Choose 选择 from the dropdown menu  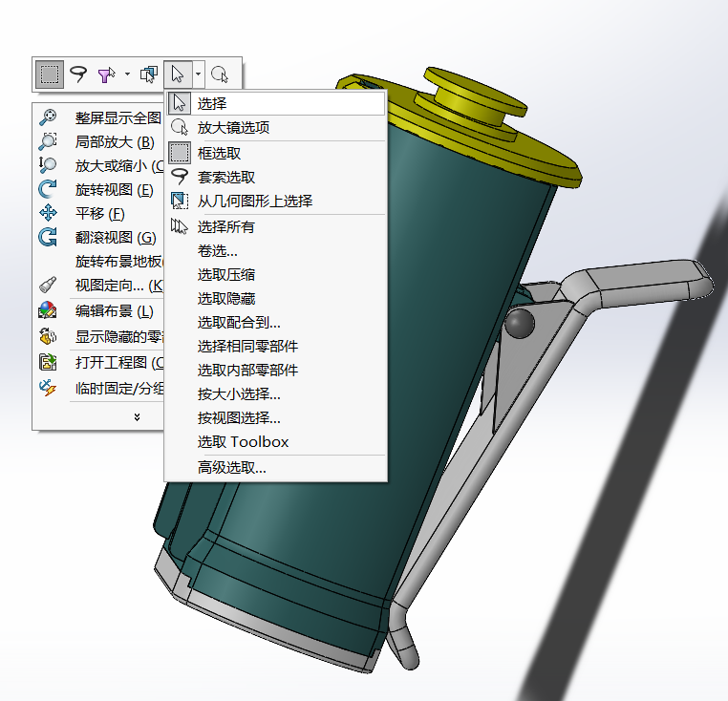point(277,103)
